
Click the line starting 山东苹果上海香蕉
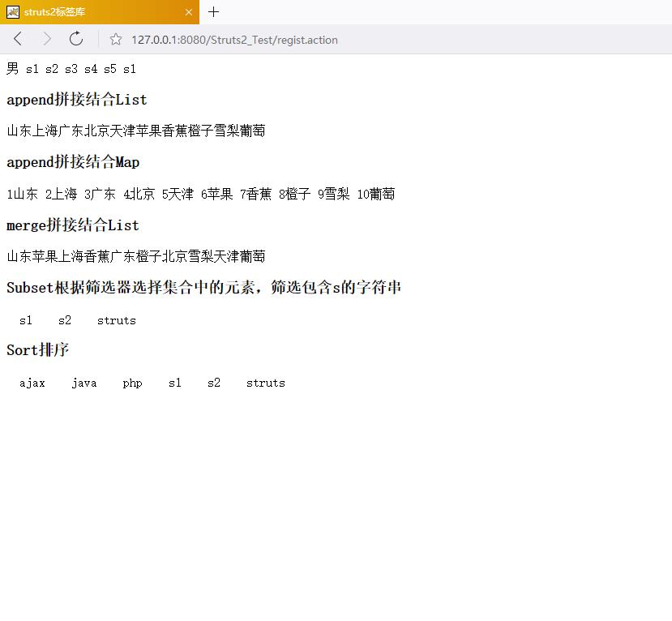point(136,256)
